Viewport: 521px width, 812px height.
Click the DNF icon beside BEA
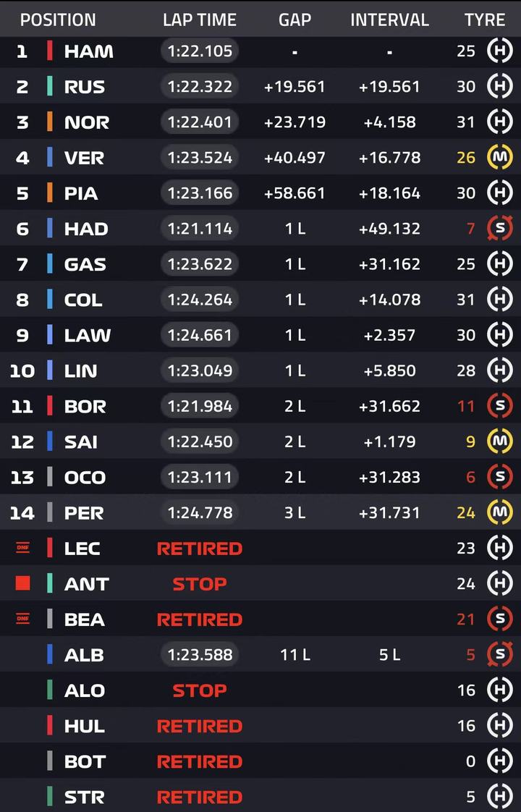(x=22, y=619)
